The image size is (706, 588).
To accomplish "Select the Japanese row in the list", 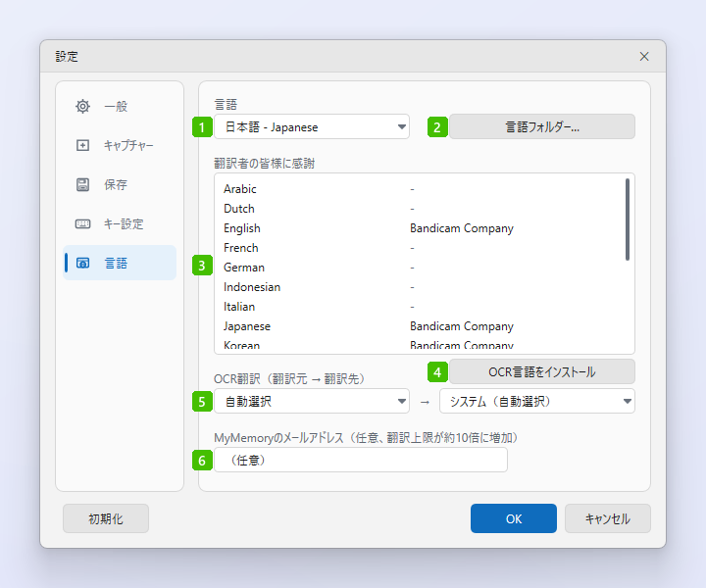I will 420,326.
